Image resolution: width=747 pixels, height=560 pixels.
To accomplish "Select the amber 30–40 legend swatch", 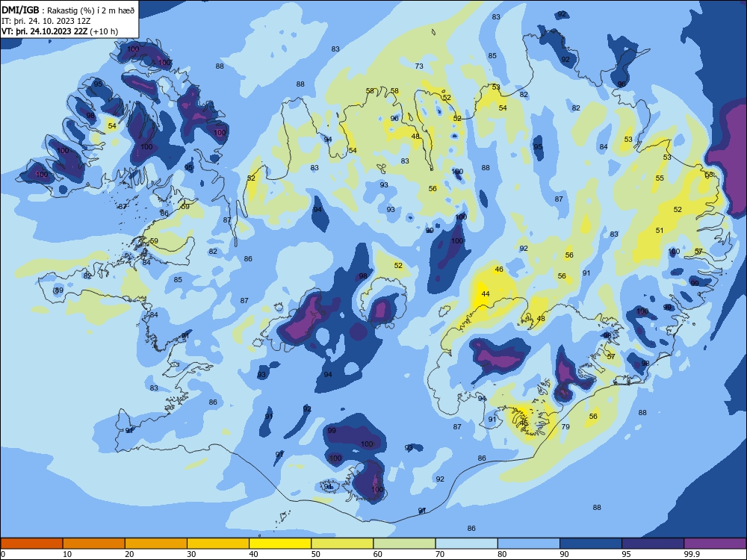I will tap(218, 544).
